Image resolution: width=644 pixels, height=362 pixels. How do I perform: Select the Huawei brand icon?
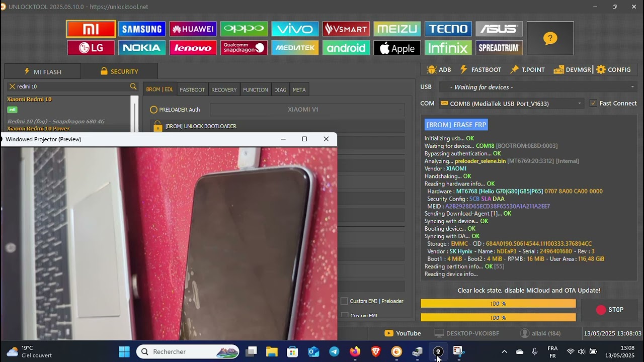193,29
